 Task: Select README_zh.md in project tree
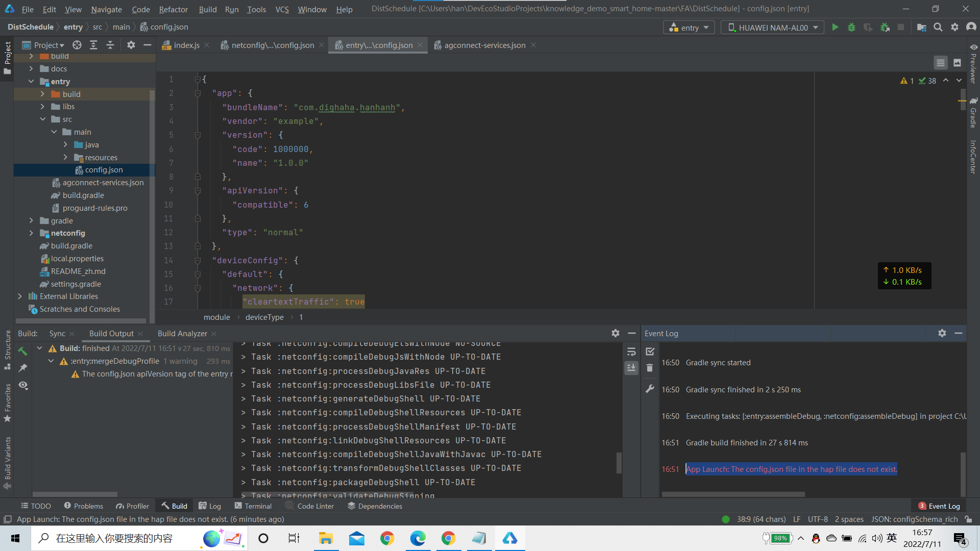pos(78,271)
